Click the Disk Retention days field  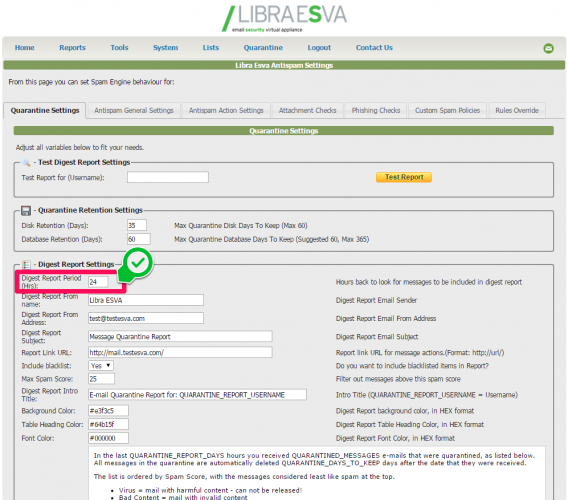(x=137, y=225)
